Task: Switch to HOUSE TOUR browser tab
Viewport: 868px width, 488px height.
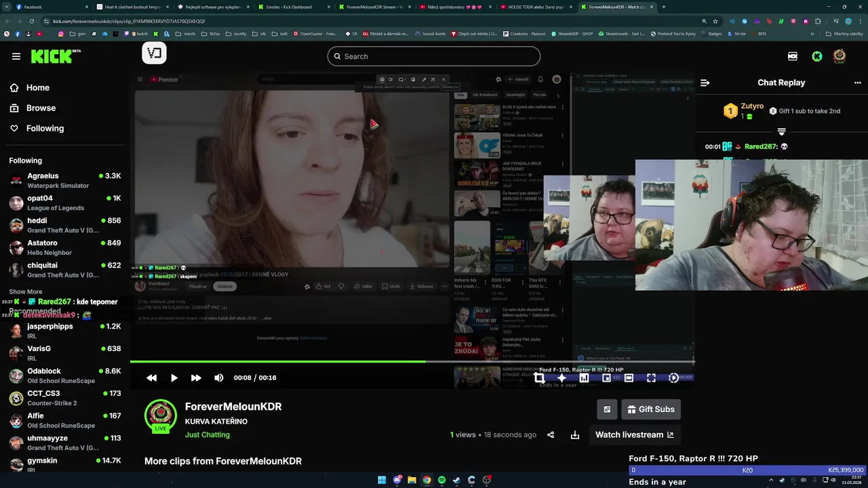Action: pyautogui.click(x=537, y=7)
